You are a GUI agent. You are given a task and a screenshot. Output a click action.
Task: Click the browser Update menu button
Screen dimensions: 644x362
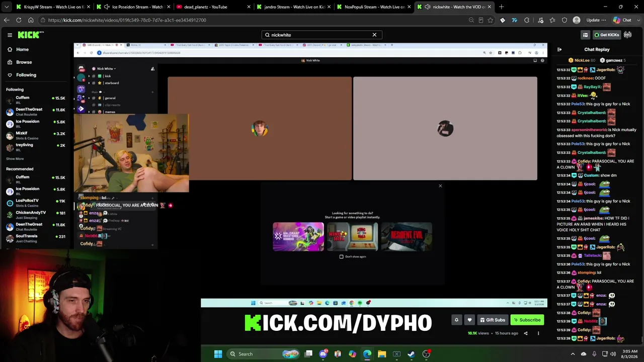[x=596, y=20]
